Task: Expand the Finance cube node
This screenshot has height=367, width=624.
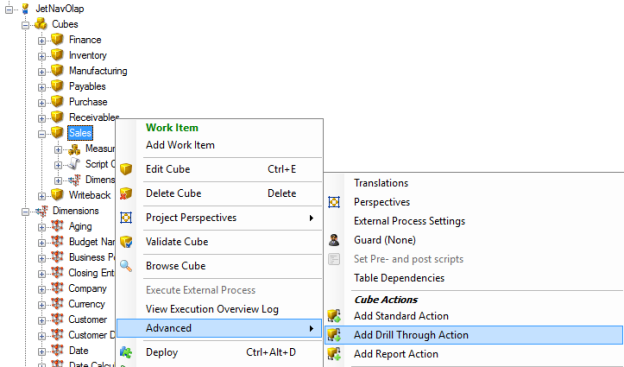Action: click(42, 41)
